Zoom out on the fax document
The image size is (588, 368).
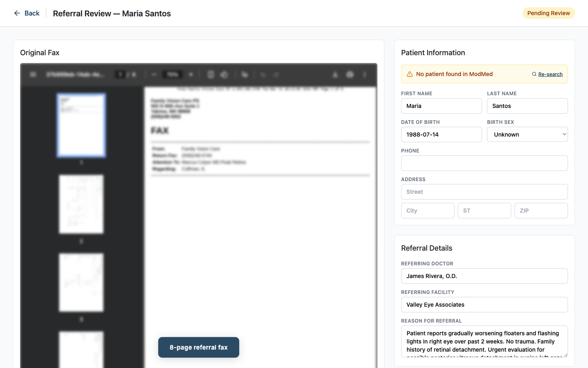coord(154,74)
